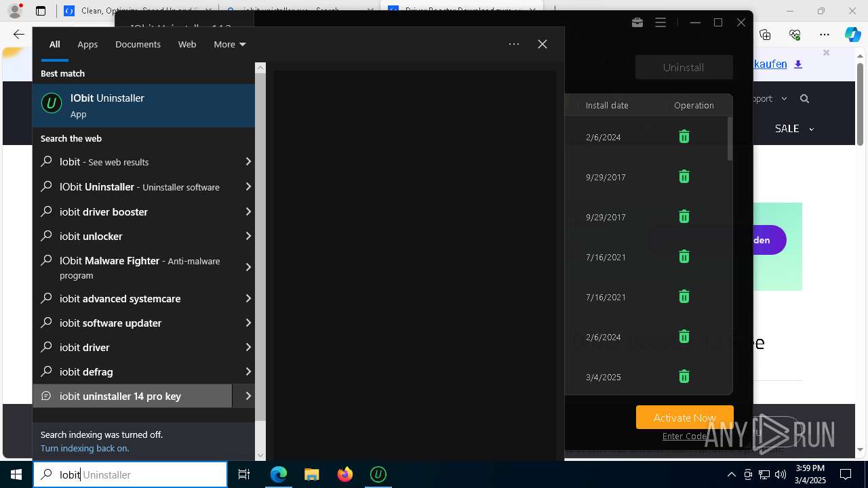Click trash icon for second 9/29/2017 row
The image size is (868, 488).
point(684,217)
